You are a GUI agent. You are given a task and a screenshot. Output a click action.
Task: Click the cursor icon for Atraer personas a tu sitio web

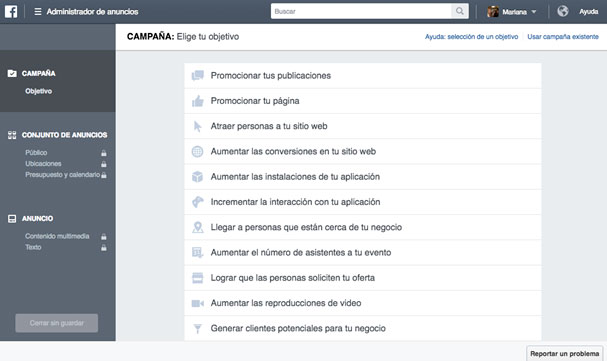point(197,126)
